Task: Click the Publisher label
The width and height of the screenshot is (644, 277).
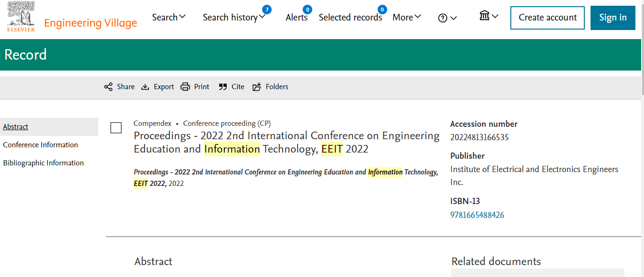Action: pos(467,156)
